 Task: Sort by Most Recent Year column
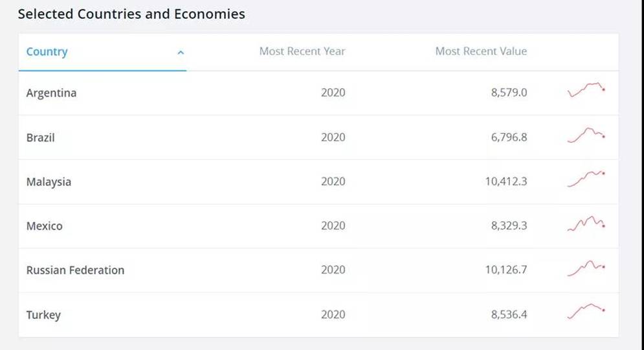pyautogui.click(x=302, y=51)
